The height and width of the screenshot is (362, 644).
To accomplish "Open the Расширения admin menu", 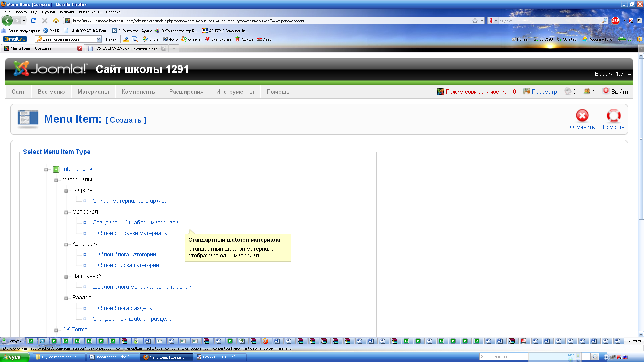I will [186, 92].
